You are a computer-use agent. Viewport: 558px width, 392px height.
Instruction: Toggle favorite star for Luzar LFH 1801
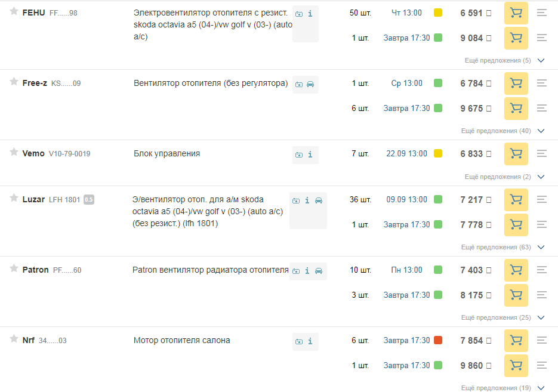pyautogui.click(x=14, y=198)
